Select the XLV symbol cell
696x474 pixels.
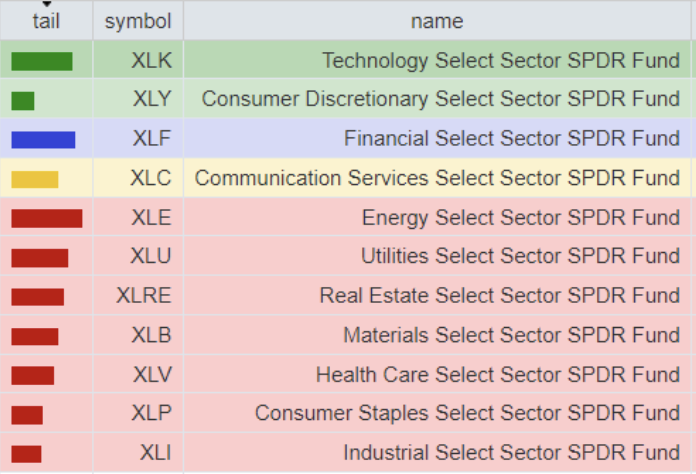click(x=152, y=375)
